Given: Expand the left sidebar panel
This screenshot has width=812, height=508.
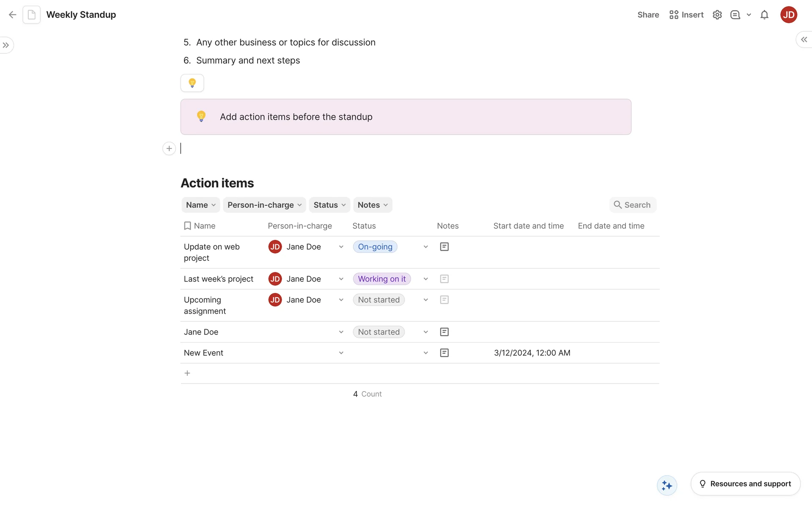Looking at the screenshot, I should point(6,45).
